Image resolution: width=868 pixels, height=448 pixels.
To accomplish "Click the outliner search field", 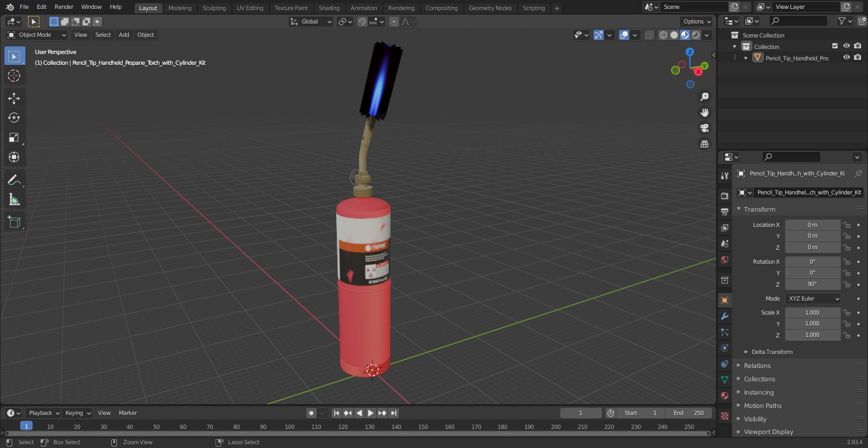I will [798, 21].
